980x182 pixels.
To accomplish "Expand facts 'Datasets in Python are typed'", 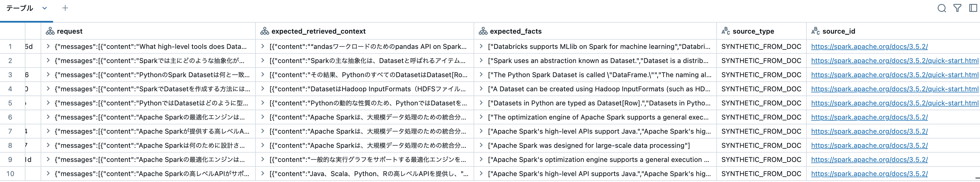I will click(481, 103).
